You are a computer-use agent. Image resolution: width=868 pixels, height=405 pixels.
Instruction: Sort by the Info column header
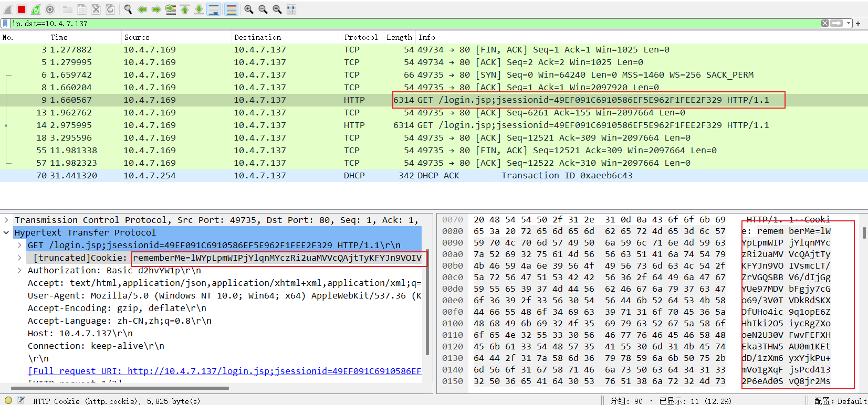pyautogui.click(x=642, y=37)
